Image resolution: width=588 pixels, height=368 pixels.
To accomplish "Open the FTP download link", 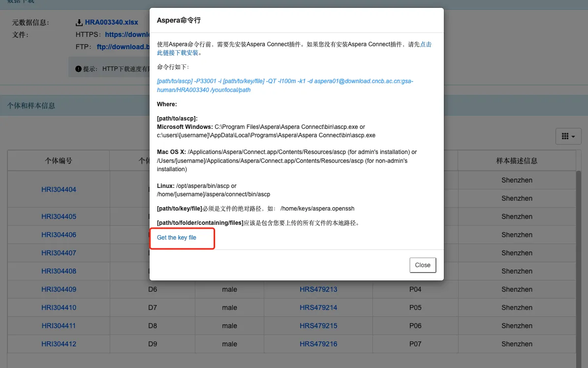I will pos(123,47).
